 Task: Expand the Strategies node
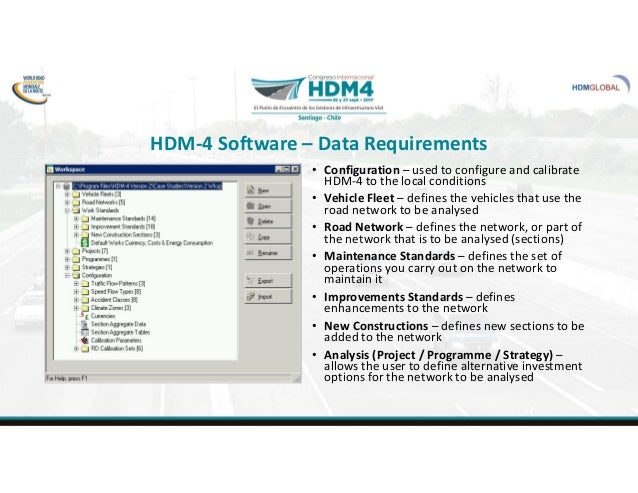(x=67, y=267)
